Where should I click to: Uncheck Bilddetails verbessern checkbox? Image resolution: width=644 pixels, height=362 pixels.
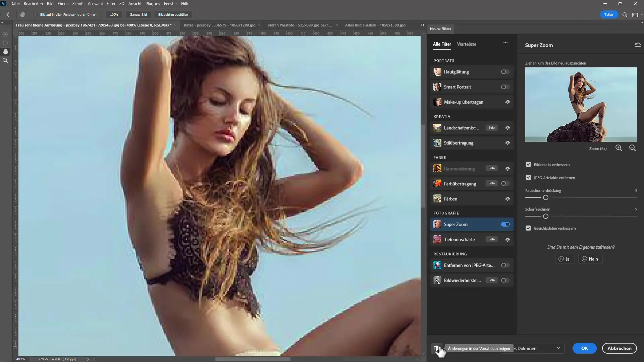528,165
